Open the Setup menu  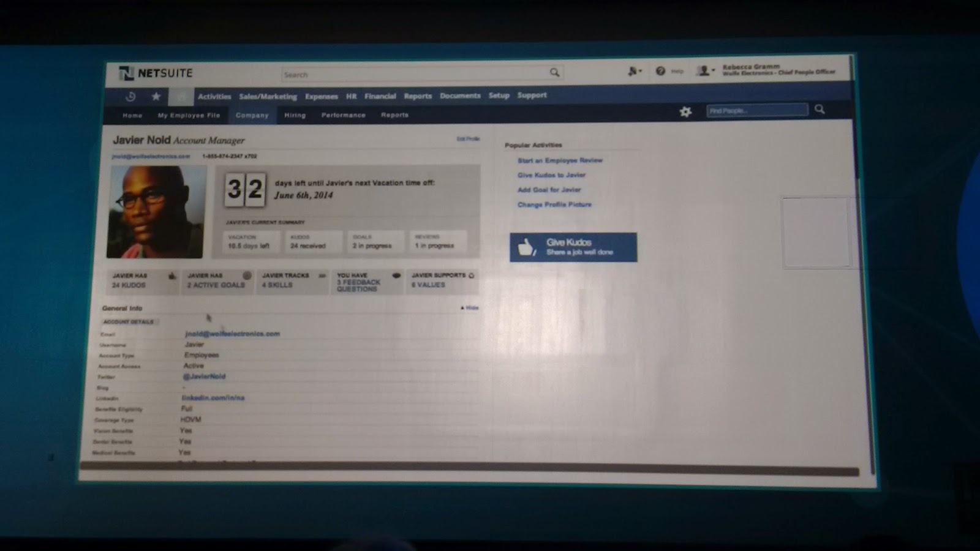(x=499, y=96)
